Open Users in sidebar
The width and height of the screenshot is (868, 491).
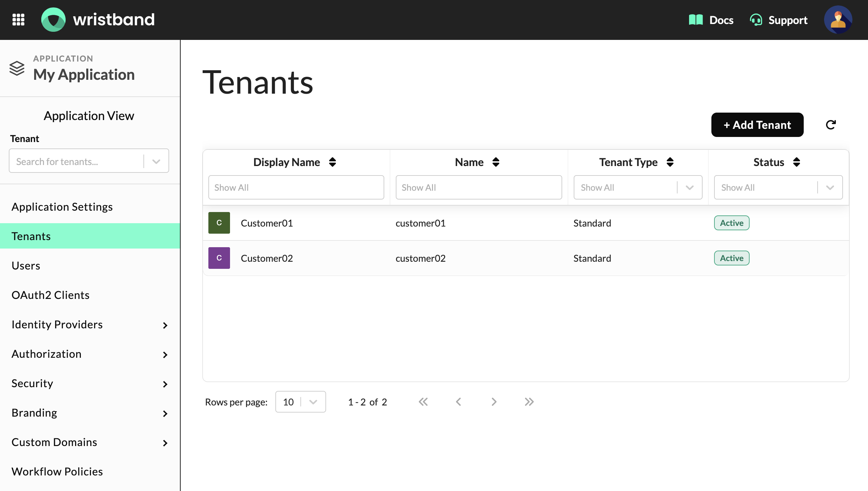click(x=90, y=265)
